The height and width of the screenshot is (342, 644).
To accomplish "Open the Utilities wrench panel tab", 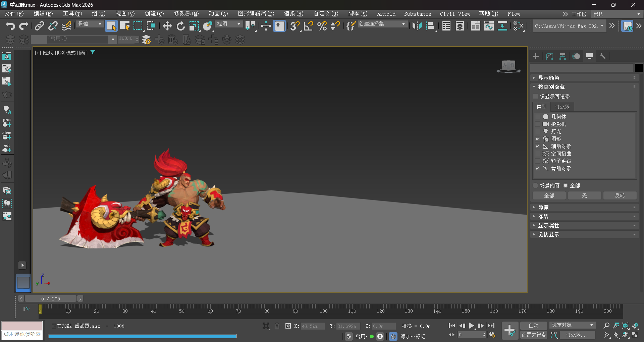I will pos(603,56).
